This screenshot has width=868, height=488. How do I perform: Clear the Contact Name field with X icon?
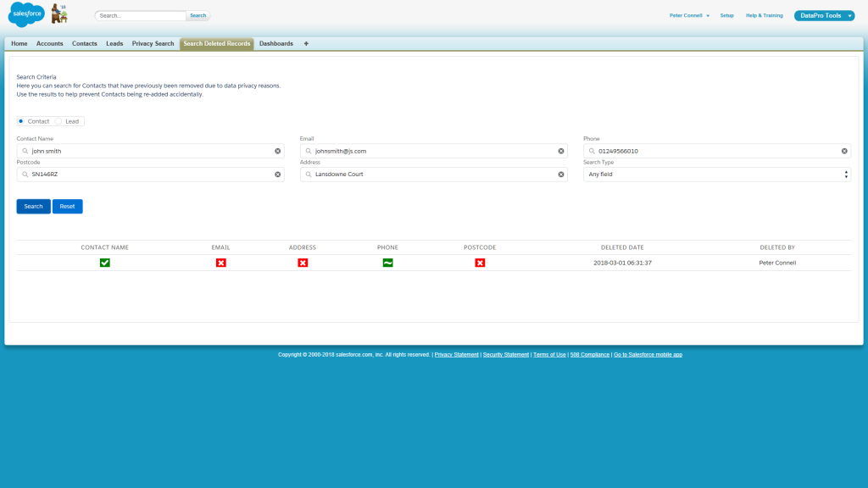(x=277, y=151)
